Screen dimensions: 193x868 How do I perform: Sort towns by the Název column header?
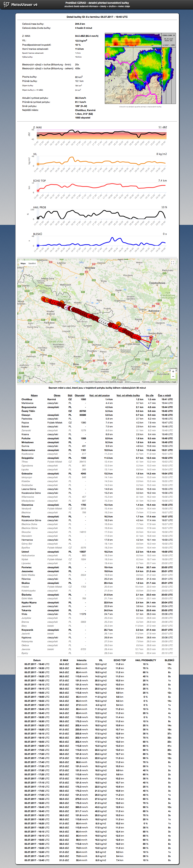(x=34, y=396)
